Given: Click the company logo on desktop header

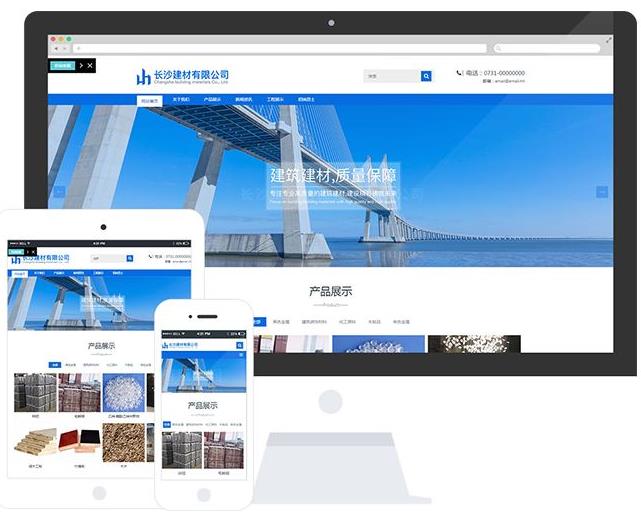Looking at the screenshot, I should (x=183, y=76).
